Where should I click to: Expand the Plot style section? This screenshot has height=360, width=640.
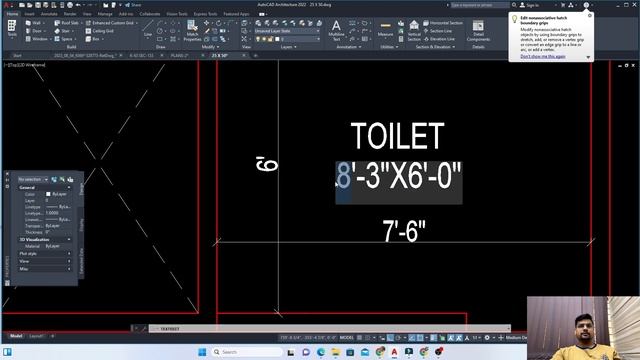point(69,253)
